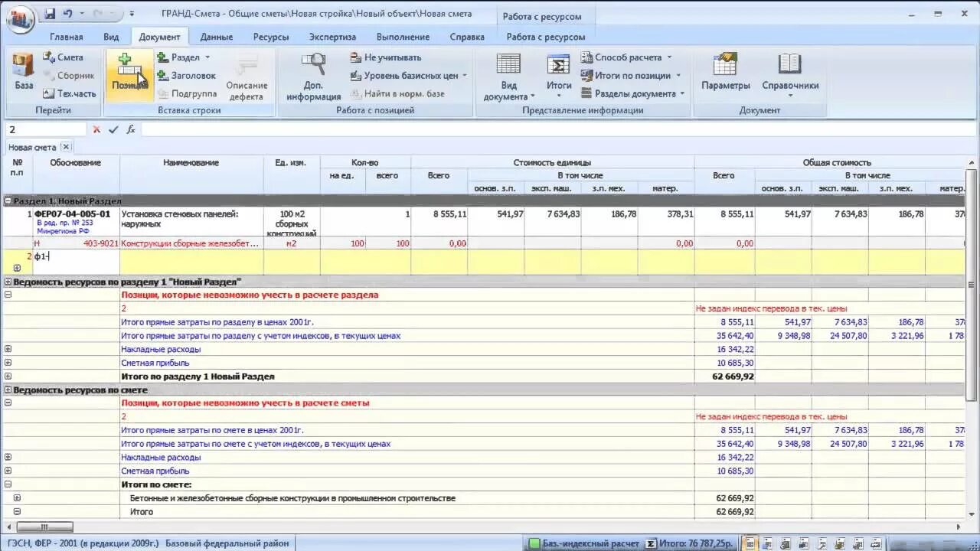The image size is (980, 551).
Task: Click the save icon in quick access toolbar
Action: [50, 14]
